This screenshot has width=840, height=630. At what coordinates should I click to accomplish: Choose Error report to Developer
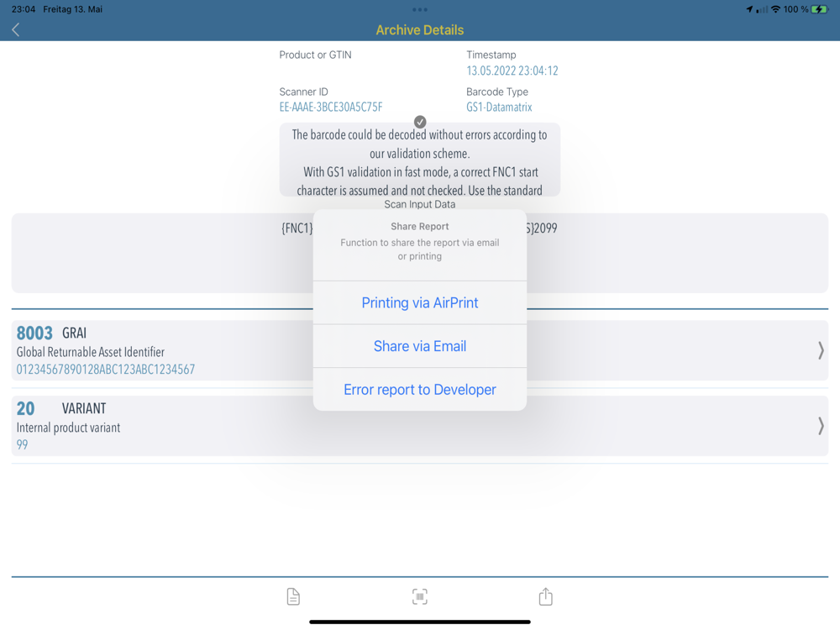click(419, 390)
